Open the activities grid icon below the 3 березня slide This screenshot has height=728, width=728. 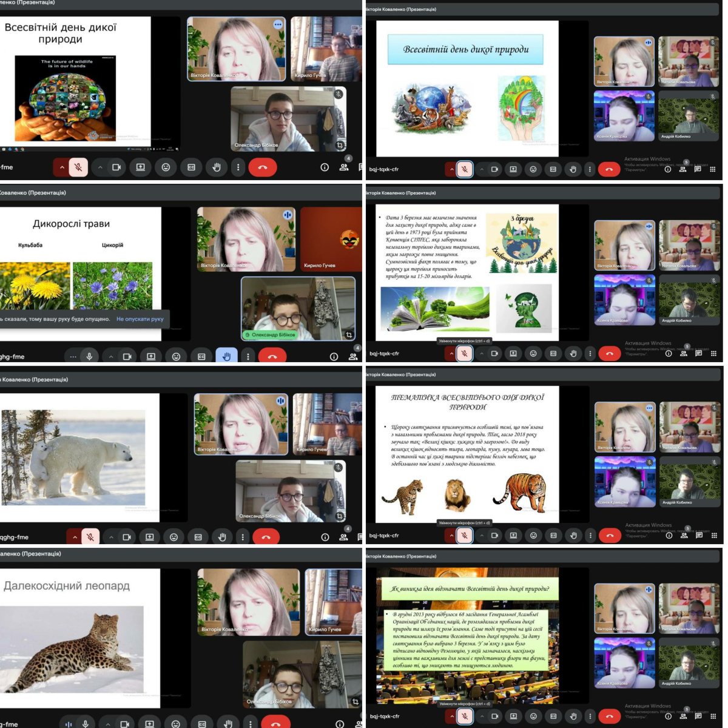pos(713,353)
